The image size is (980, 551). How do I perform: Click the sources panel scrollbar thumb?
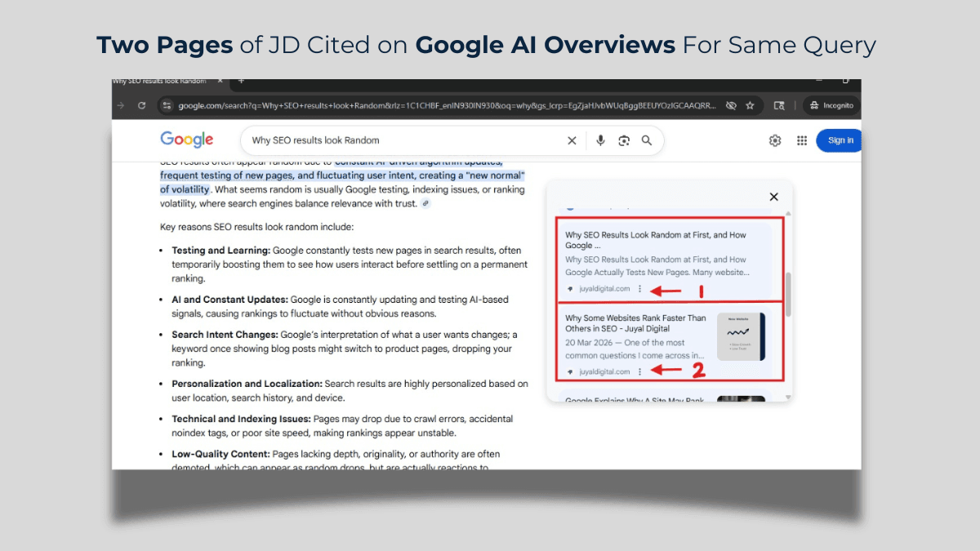click(788, 294)
